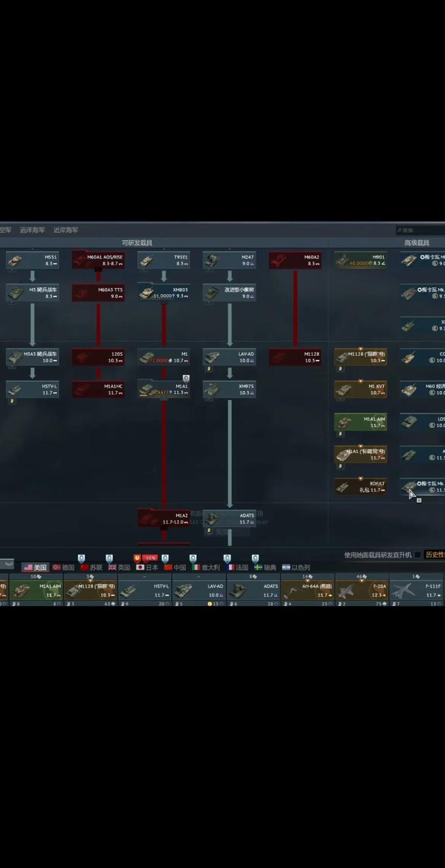Click the 高级载具 column header
Viewport: 445px width, 868px height.
click(416, 243)
